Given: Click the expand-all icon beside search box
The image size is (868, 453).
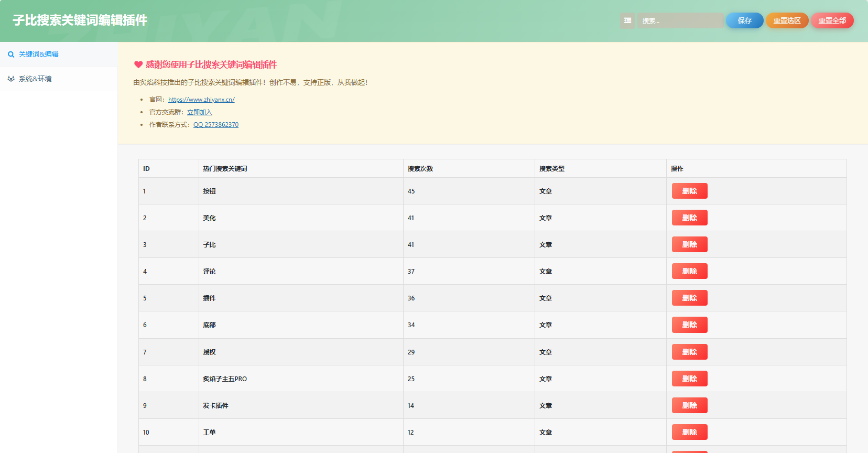Looking at the screenshot, I should click(x=627, y=20).
